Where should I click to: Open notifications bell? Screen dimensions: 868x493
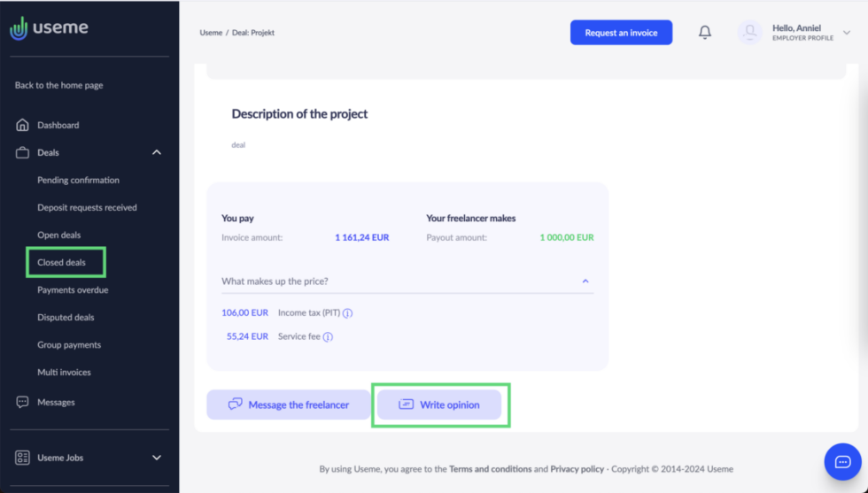pos(705,33)
